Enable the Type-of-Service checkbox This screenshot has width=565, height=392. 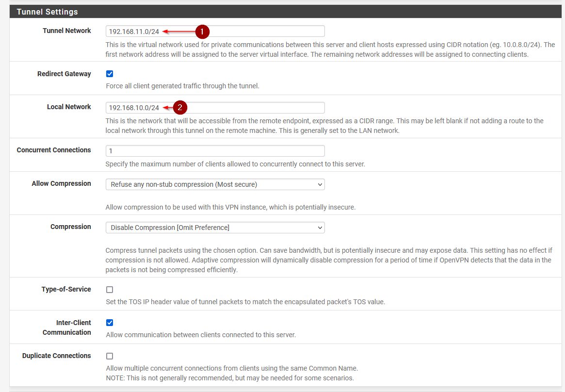110,290
